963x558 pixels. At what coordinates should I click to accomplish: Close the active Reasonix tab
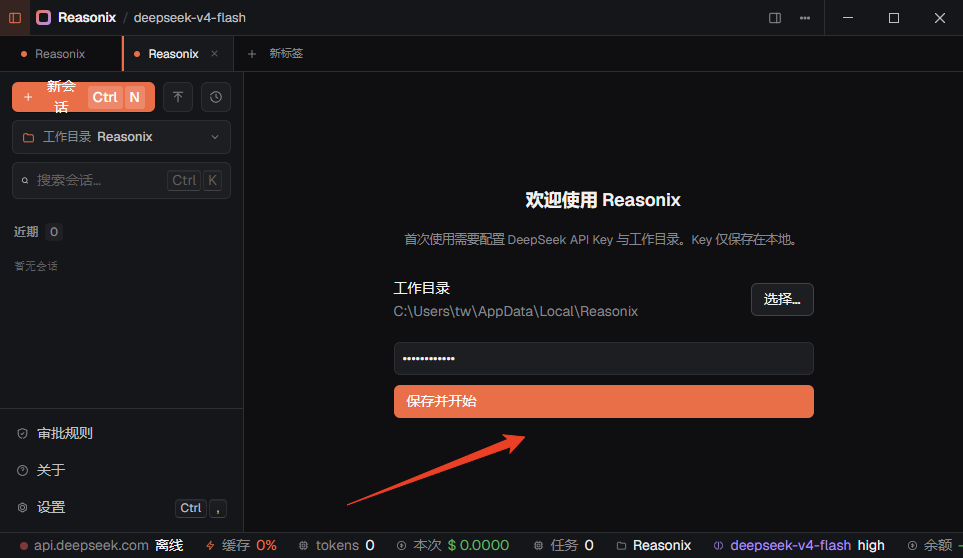214,53
